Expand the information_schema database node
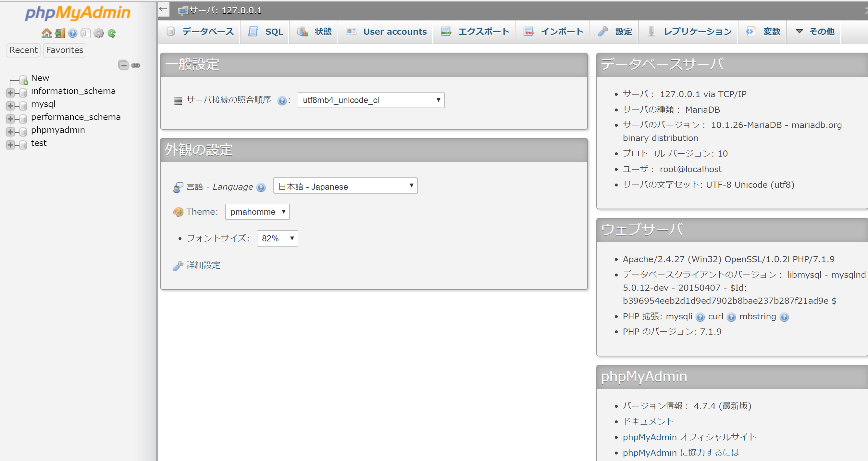 (x=10, y=92)
